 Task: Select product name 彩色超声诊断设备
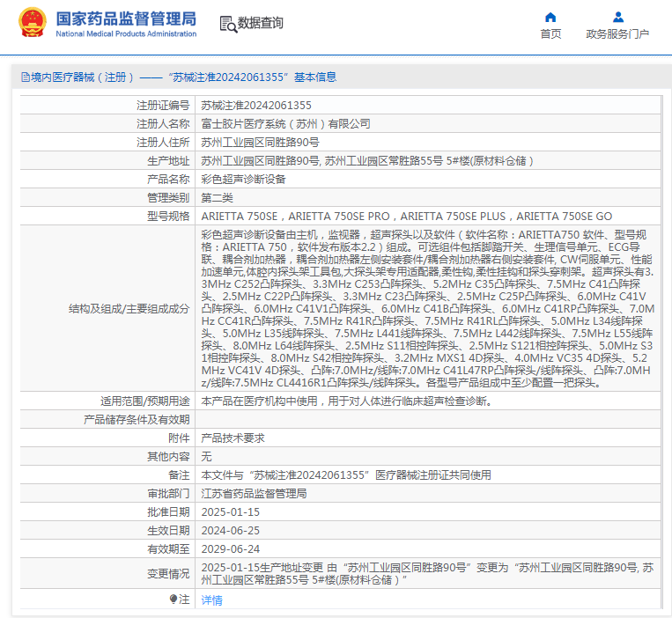click(x=243, y=179)
